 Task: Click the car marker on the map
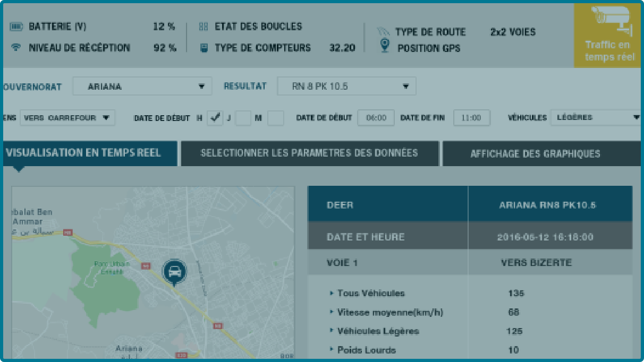click(x=174, y=272)
